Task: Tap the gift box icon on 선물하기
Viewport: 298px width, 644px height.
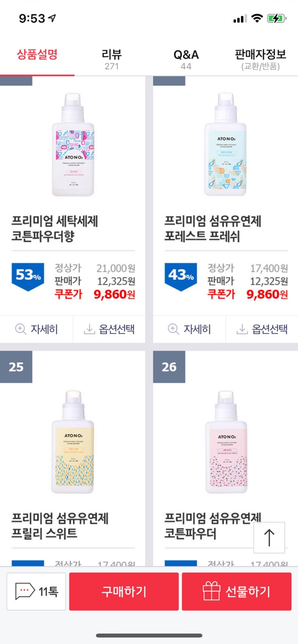Action: point(212,591)
